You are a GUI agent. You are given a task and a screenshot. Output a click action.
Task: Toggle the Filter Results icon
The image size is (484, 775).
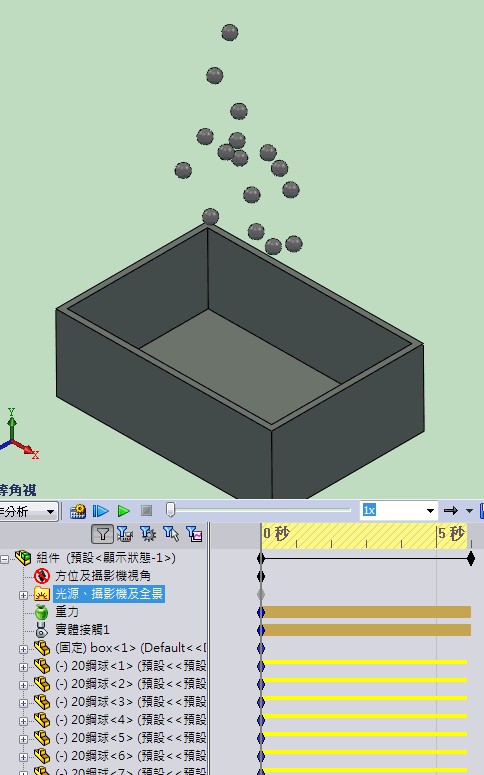coord(194,534)
